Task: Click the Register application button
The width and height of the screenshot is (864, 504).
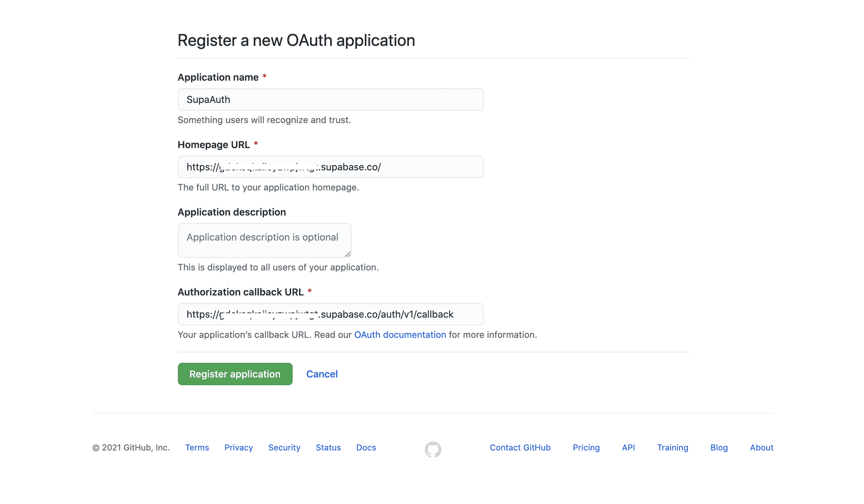Action: coord(235,374)
